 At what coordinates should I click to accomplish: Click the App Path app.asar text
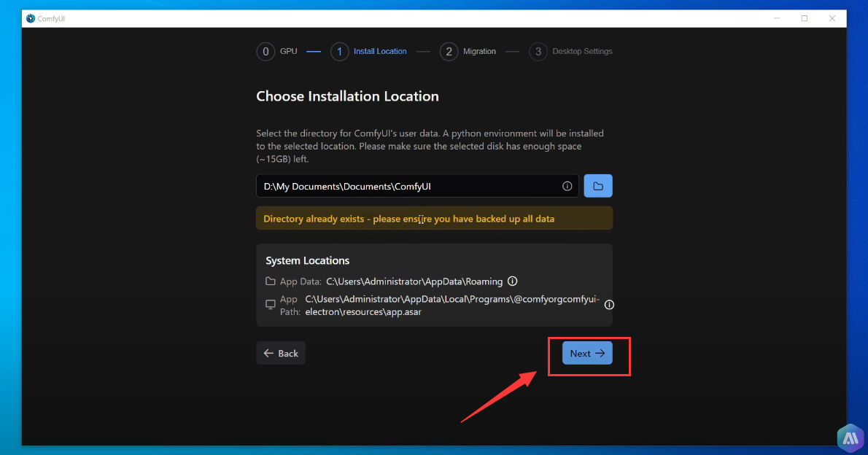pos(452,305)
